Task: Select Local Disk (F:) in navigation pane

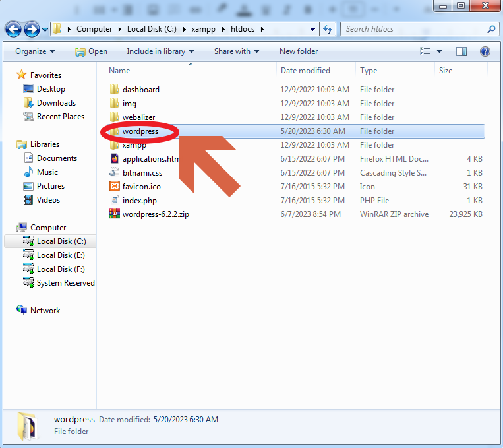Action: 61,269
